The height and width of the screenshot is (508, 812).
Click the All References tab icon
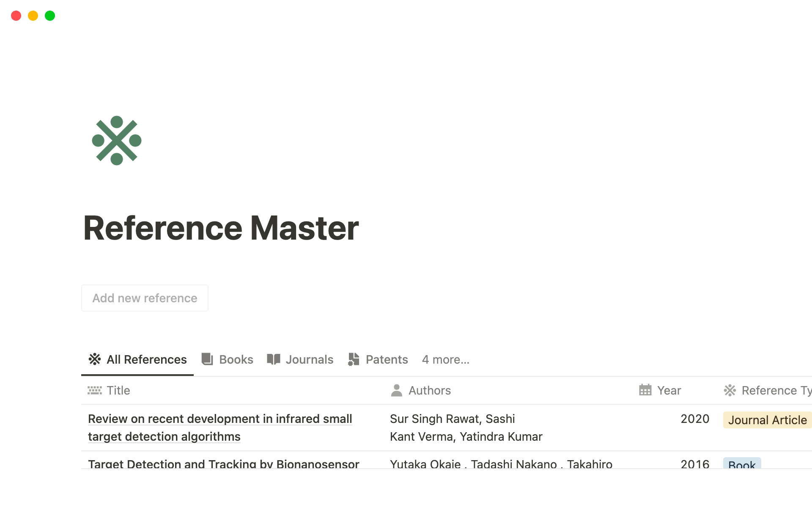(x=95, y=359)
